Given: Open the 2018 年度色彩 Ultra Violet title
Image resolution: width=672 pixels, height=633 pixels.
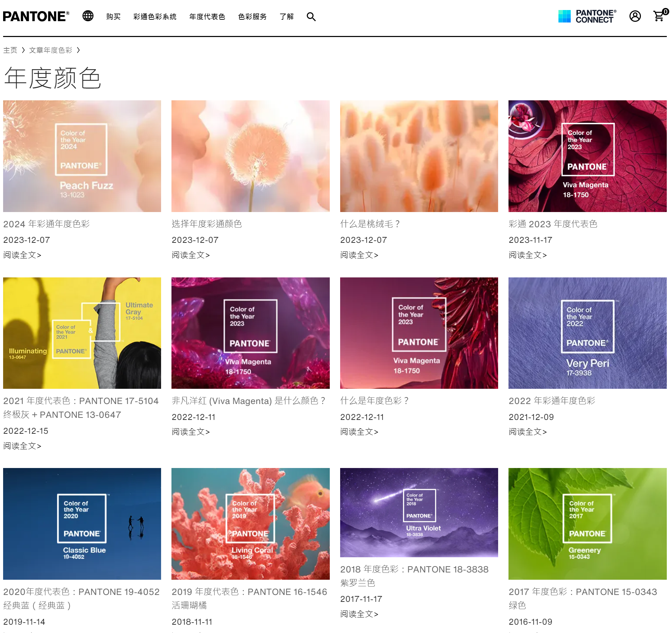Looking at the screenshot, I should point(414,576).
